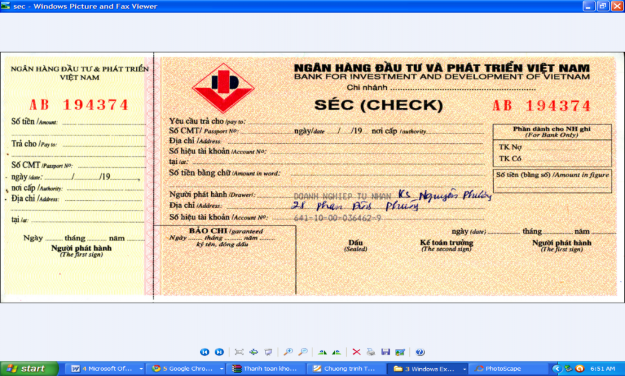The width and height of the screenshot is (625, 376).
Task: Click the Dấu (Sealed) label
Action: click(355, 245)
